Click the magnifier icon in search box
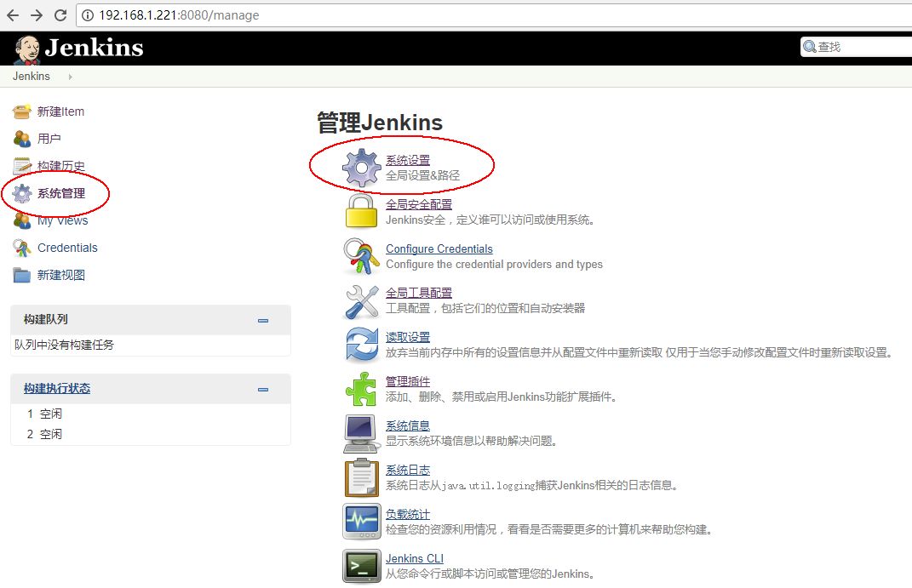 [x=809, y=47]
